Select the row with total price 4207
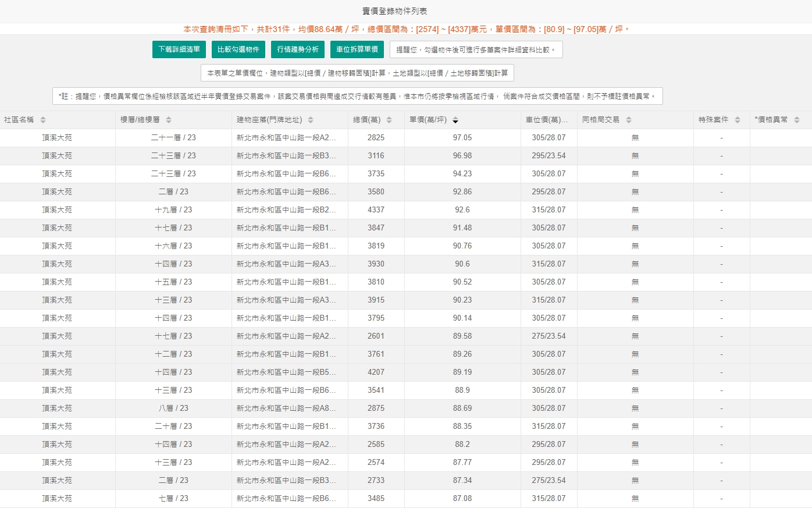This screenshot has width=812, height=508. point(376,372)
